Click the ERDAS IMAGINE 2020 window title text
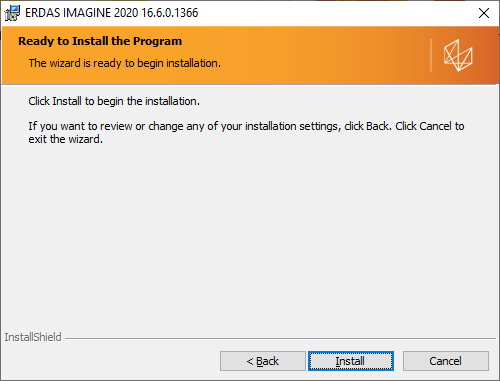Viewport: 500px width, 381px height. pos(111,13)
